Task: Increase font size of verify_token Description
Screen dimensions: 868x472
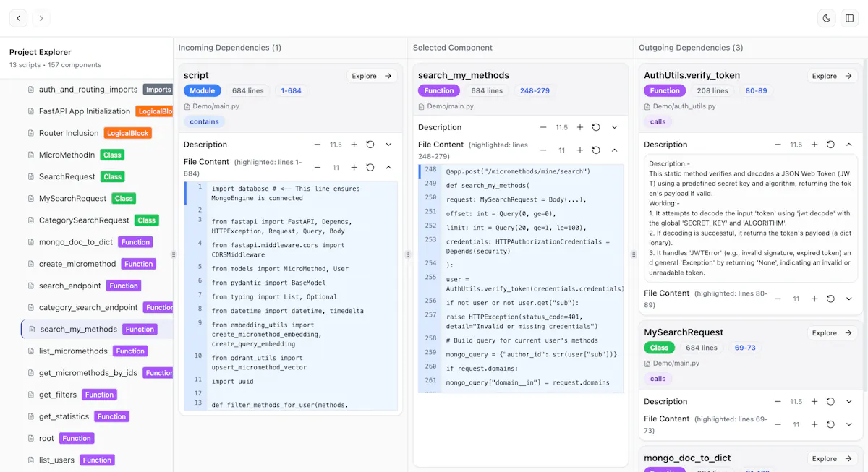Action: (814, 145)
